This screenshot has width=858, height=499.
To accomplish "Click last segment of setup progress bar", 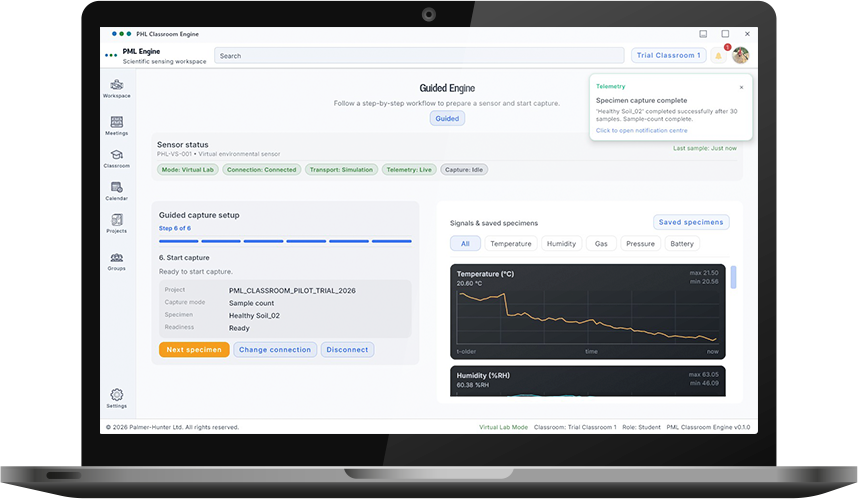I will tap(392, 241).
